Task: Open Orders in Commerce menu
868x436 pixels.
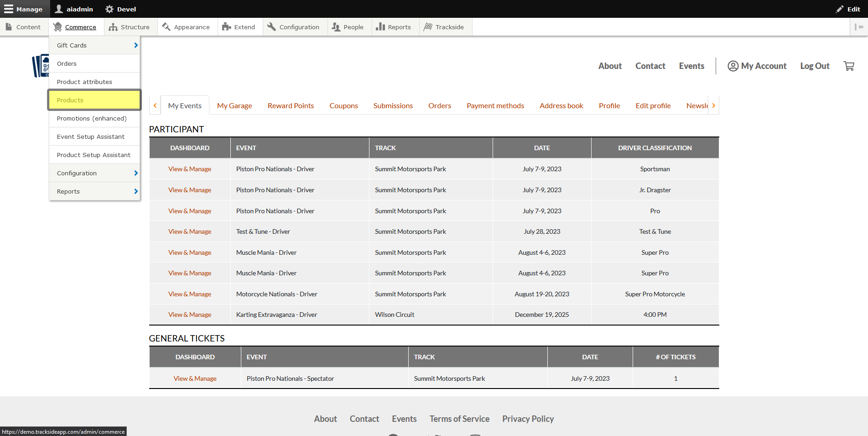Action: 94,63
